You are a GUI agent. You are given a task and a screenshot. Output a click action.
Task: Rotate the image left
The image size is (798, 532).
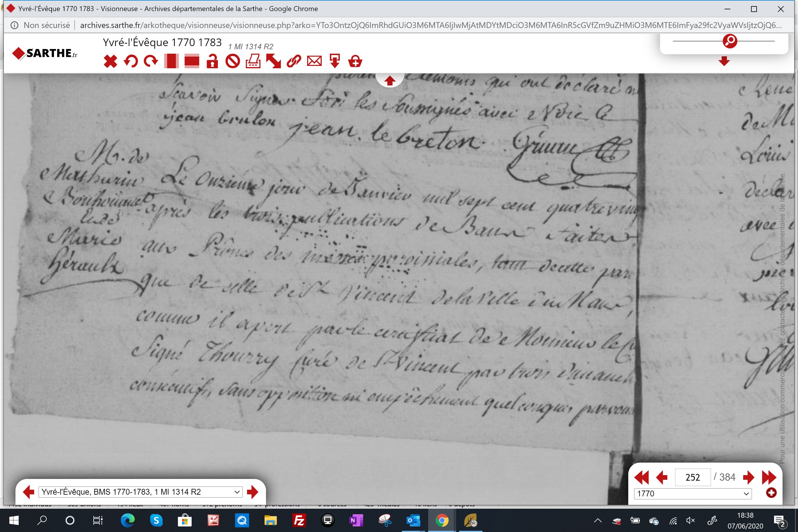(x=131, y=62)
